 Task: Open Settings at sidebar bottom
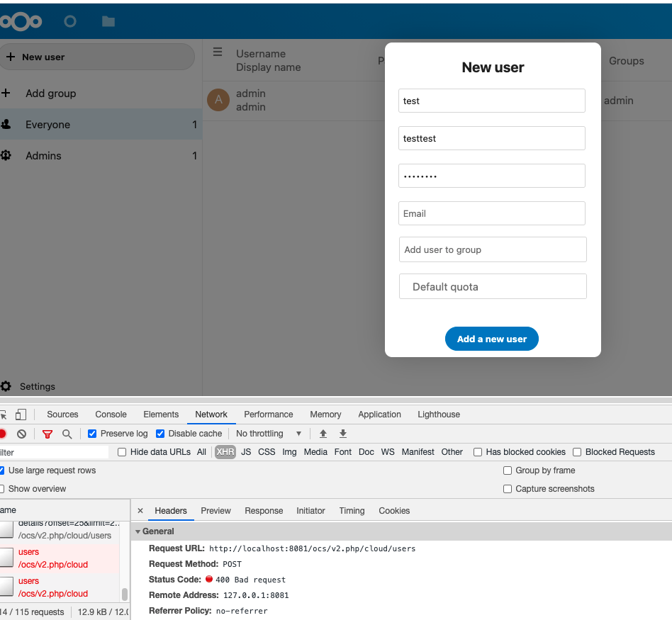38,386
